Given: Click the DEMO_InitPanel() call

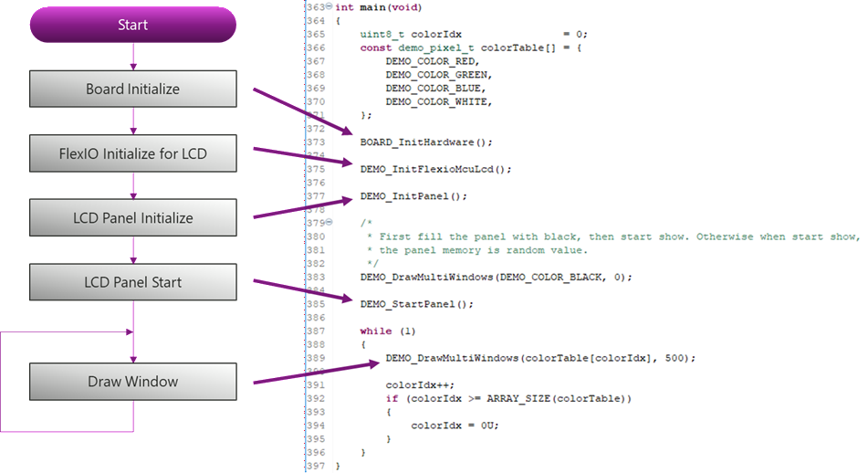Looking at the screenshot, I should (x=413, y=196).
